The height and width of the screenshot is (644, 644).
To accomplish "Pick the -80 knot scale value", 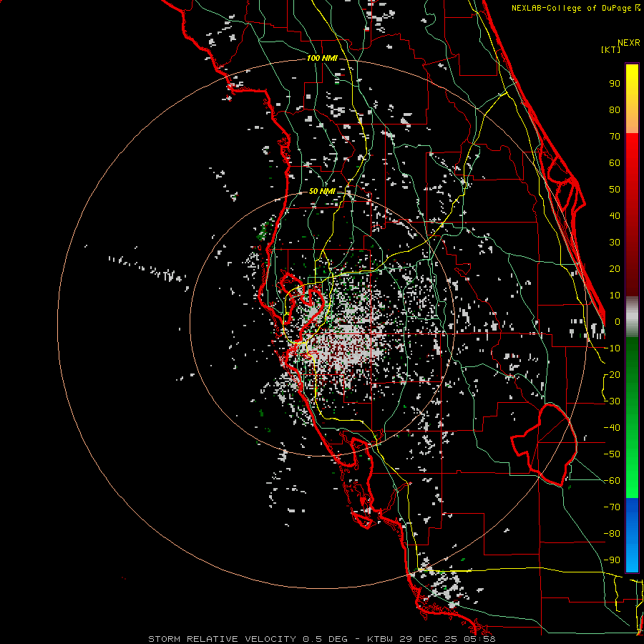I will tap(612, 534).
